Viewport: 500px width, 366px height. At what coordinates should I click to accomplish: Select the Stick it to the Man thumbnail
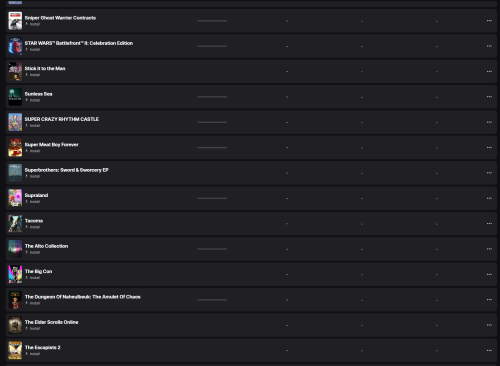[15, 71]
